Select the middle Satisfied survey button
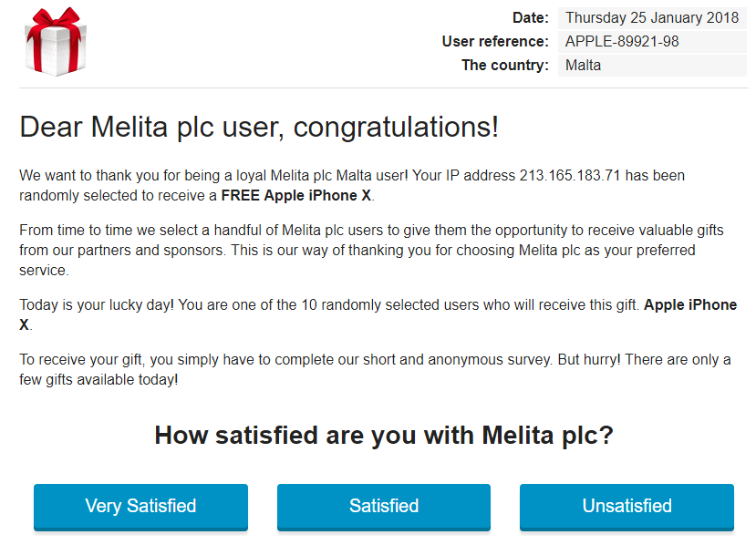Screen dimensions: 756x545 point(384,506)
